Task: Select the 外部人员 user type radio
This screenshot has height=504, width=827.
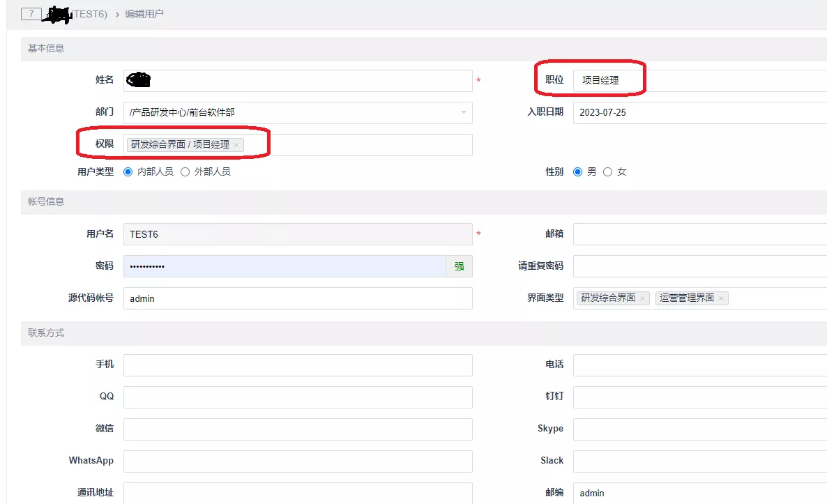Action: [x=185, y=172]
